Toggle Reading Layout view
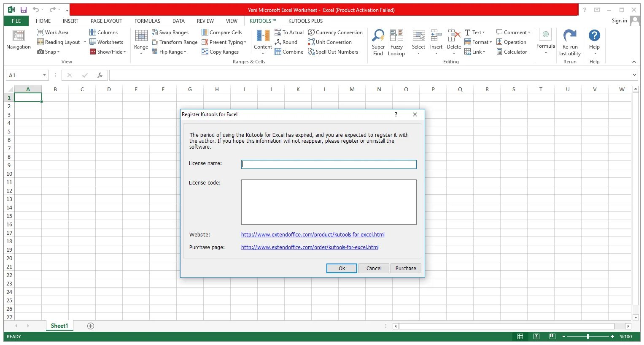Screen dimensions: 644x345 [58, 42]
